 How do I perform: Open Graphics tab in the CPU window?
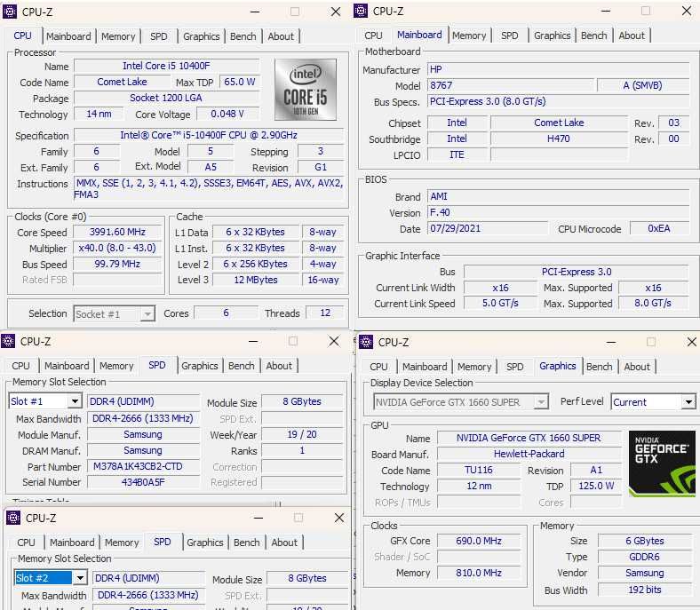(202, 36)
